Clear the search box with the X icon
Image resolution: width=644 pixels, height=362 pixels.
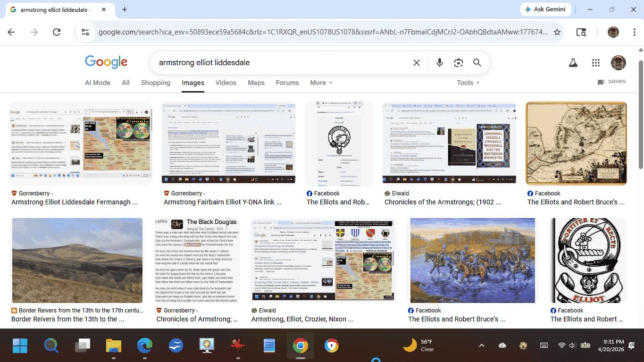[x=416, y=63]
